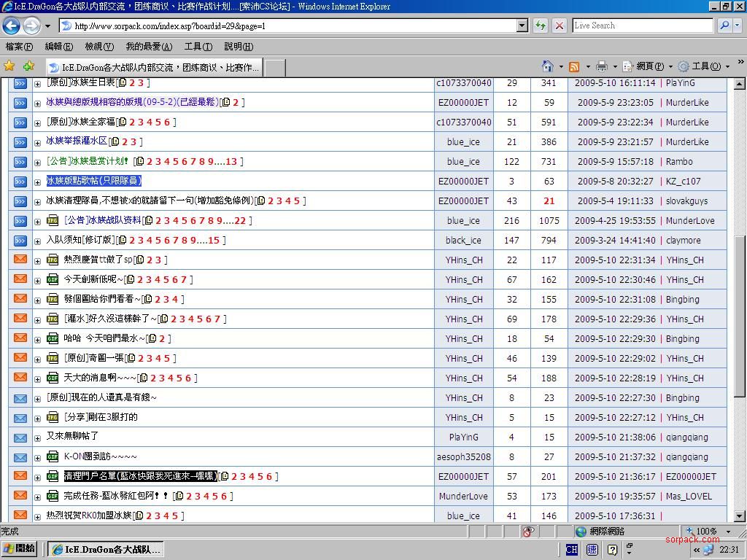Image resolution: width=747 pixels, height=560 pixels.
Task: Open the 我的最愛(A) menu
Action: (149, 47)
